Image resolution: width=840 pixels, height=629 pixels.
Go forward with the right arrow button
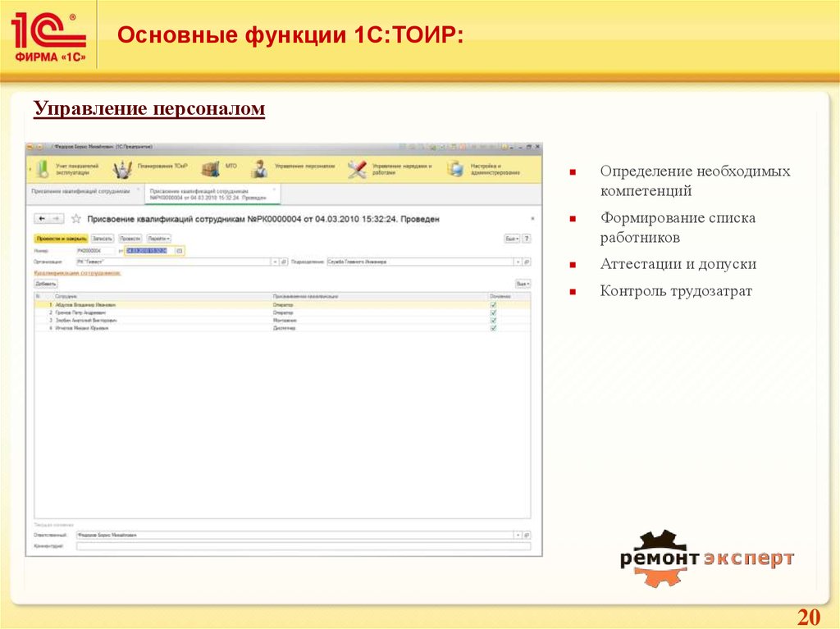[57, 219]
